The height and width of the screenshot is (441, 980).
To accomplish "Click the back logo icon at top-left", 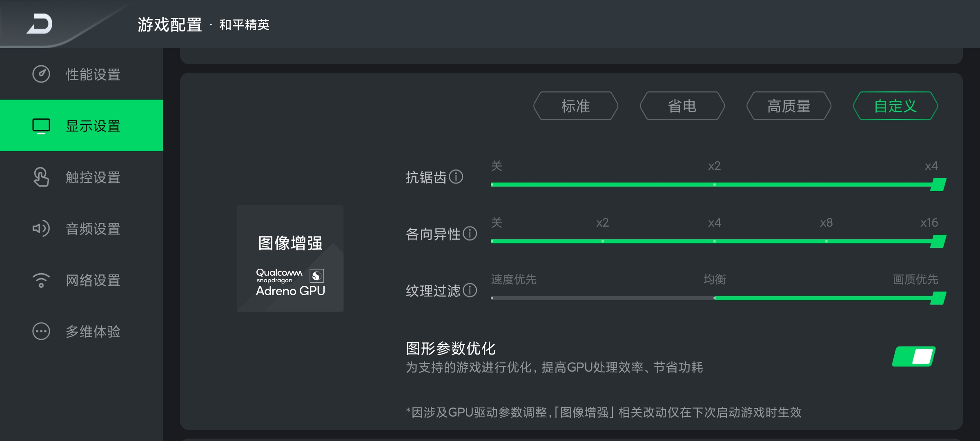I will coord(40,24).
